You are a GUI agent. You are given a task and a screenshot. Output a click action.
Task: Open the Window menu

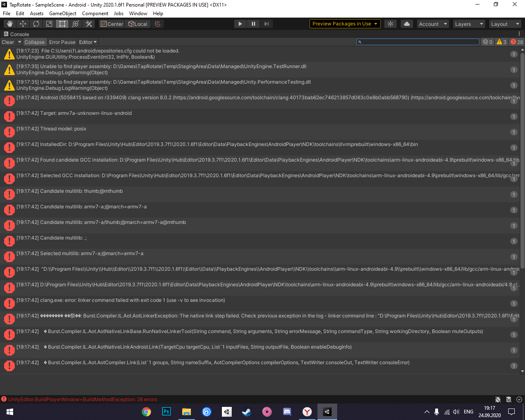point(138,13)
